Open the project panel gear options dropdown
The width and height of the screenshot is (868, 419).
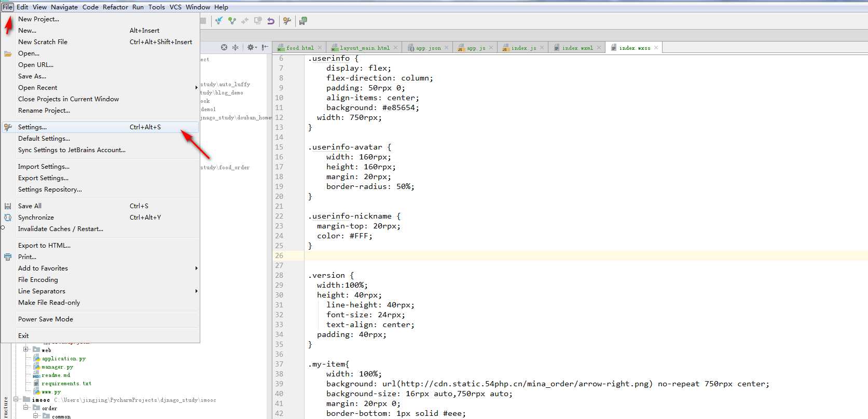pyautogui.click(x=252, y=47)
